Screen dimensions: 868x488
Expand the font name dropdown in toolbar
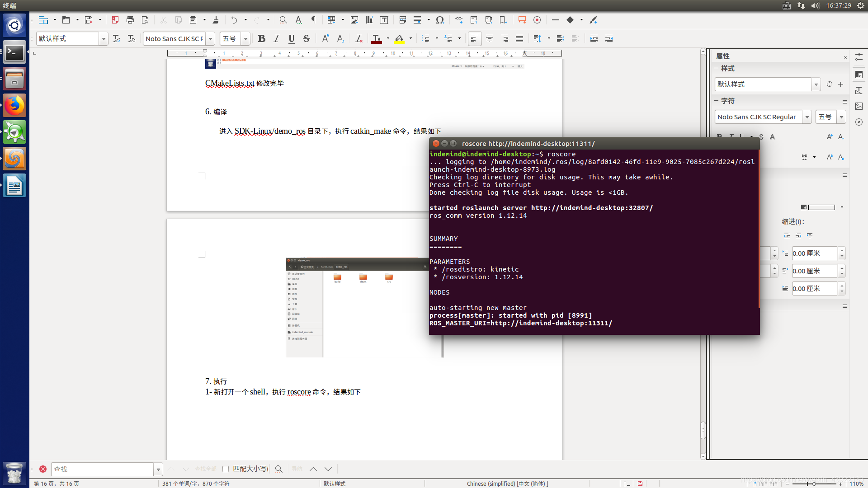click(x=210, y=39)
